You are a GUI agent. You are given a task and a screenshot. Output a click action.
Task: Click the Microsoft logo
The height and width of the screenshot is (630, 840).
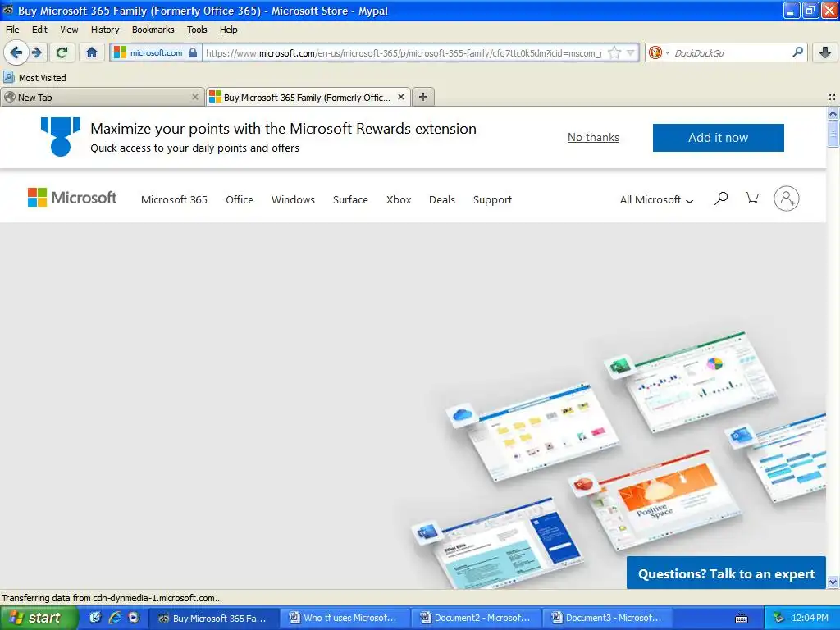pyautogui.click(x=72, y=198)
